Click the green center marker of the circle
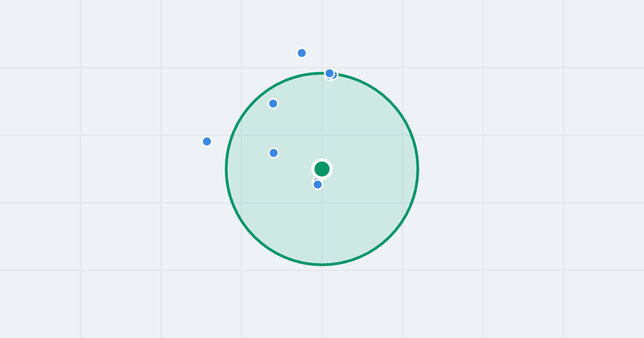644x338 pixels. (x=322, y=169)
